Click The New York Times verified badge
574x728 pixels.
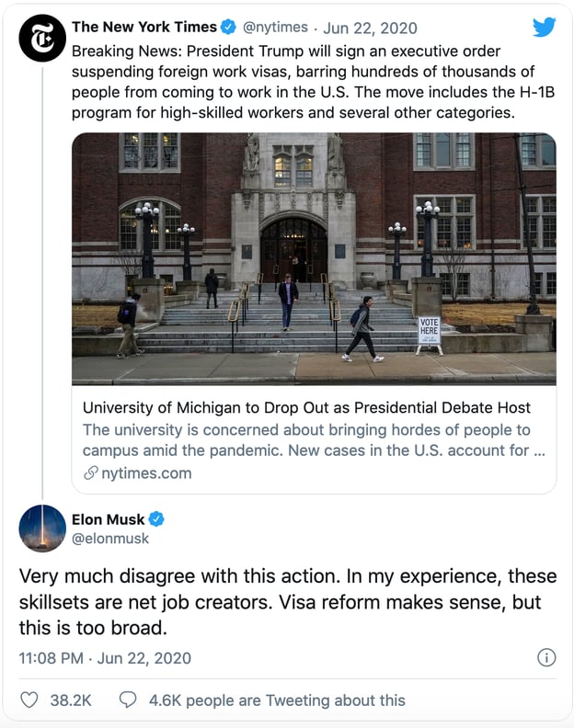coord(228,27)
